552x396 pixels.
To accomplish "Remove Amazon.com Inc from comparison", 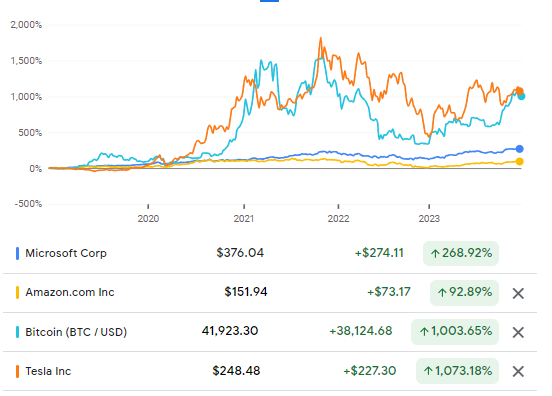I will click(x=518, y=293).
